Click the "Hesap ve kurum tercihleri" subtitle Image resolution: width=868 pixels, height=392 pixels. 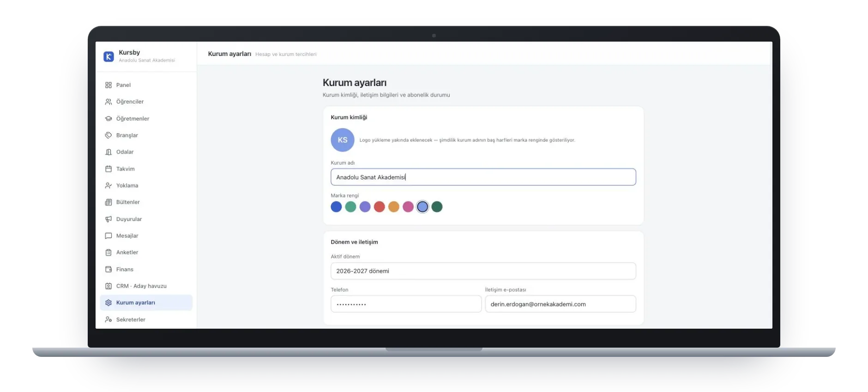coord(286,54)
